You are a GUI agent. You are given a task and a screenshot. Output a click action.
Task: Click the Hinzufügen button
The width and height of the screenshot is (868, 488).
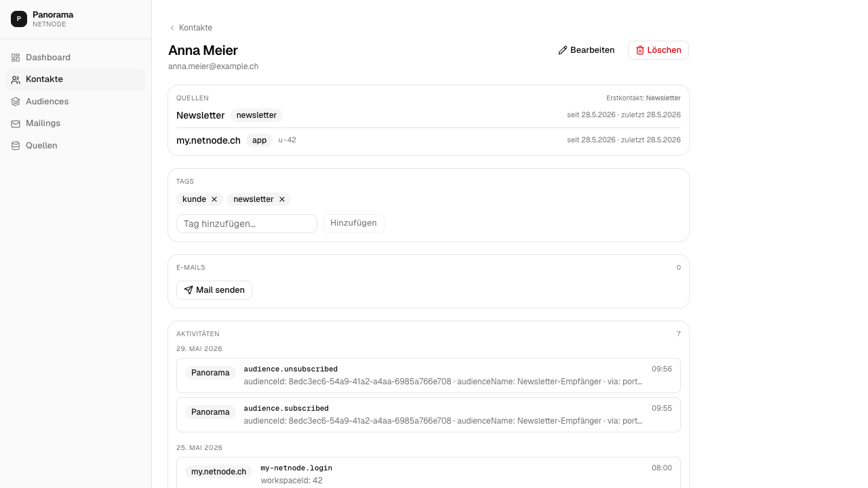353,223
